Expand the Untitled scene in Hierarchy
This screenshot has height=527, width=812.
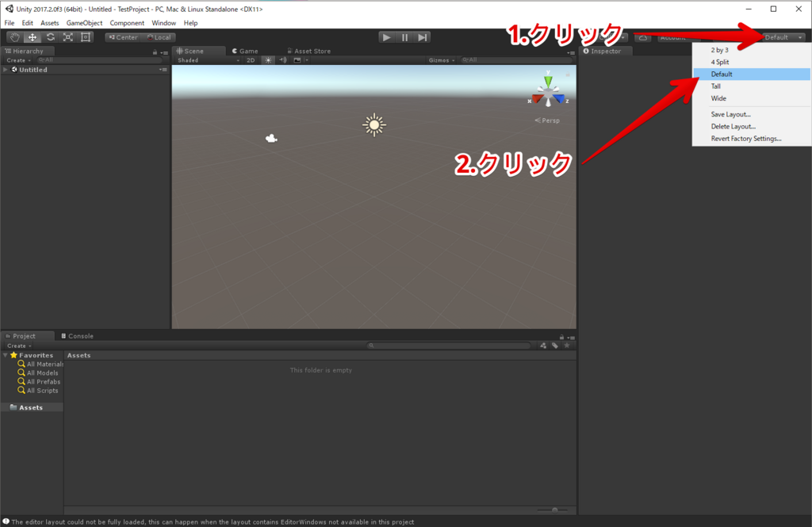[6, 70]
